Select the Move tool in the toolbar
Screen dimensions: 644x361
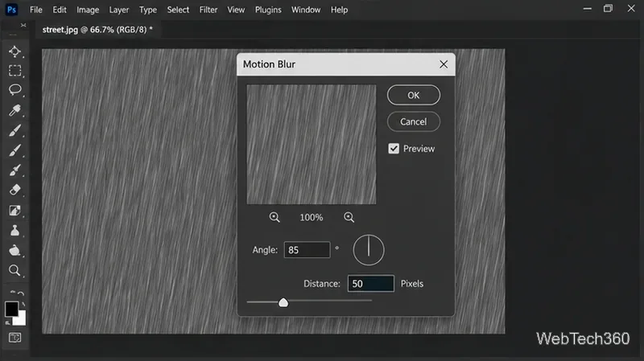[14, 51]
